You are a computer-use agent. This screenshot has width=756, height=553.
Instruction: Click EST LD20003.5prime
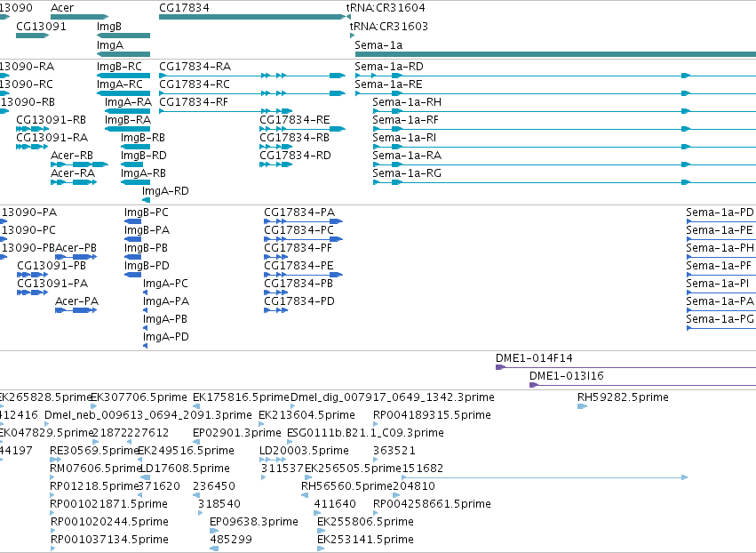[274, 460]
